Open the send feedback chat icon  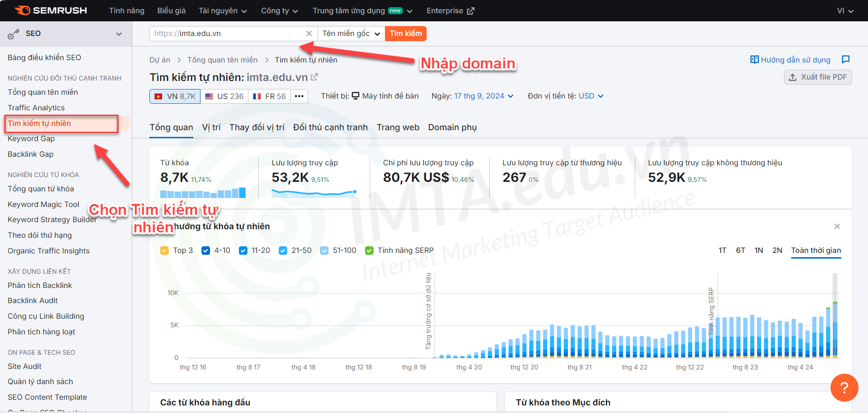(x=846, y=60)
